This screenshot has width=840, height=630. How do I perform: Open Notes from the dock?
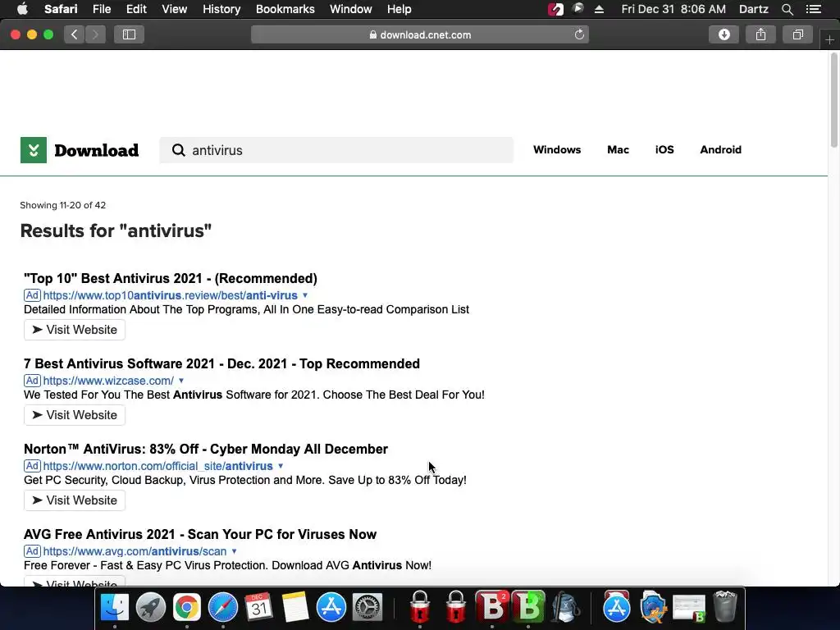(x=294, y=608)
